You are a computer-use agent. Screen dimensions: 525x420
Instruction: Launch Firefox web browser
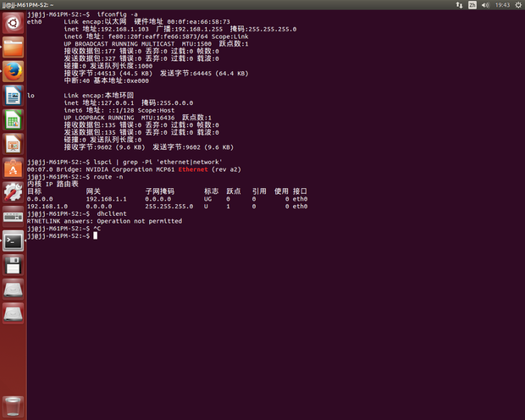(13, 70)
